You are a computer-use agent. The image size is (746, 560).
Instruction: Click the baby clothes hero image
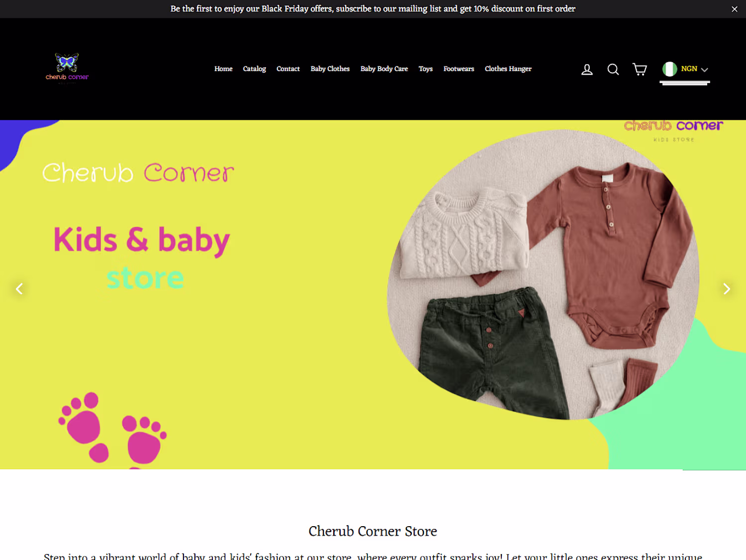543,275
